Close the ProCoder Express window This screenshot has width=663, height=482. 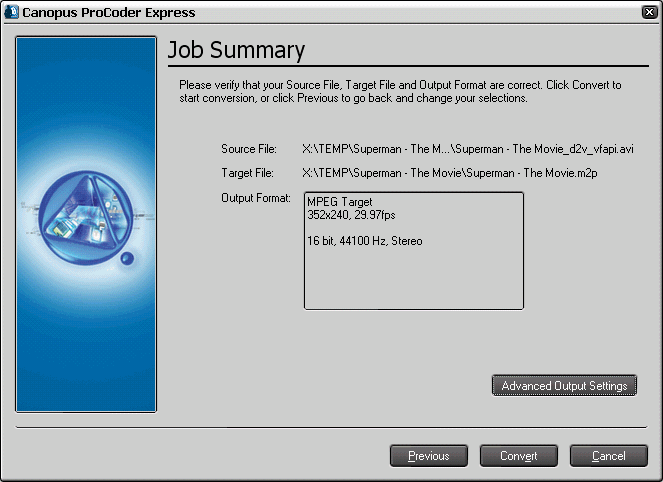tap(648, 13)
